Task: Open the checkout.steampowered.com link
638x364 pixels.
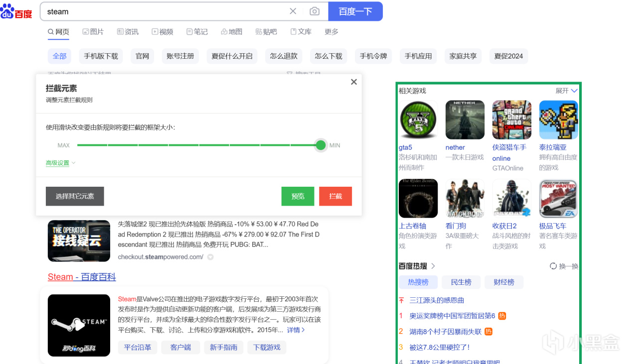Action: pyautogui.click(x=160, y=257)
